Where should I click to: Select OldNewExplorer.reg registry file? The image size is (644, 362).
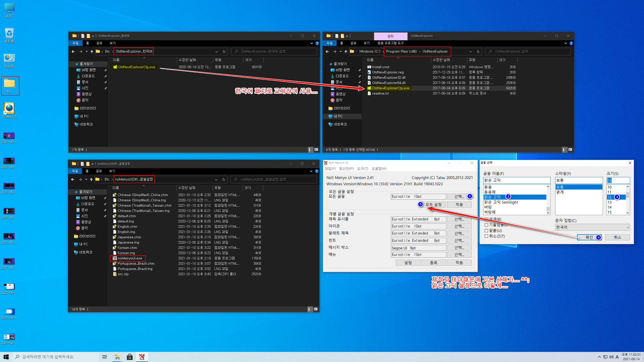click(x=388, y=72)
